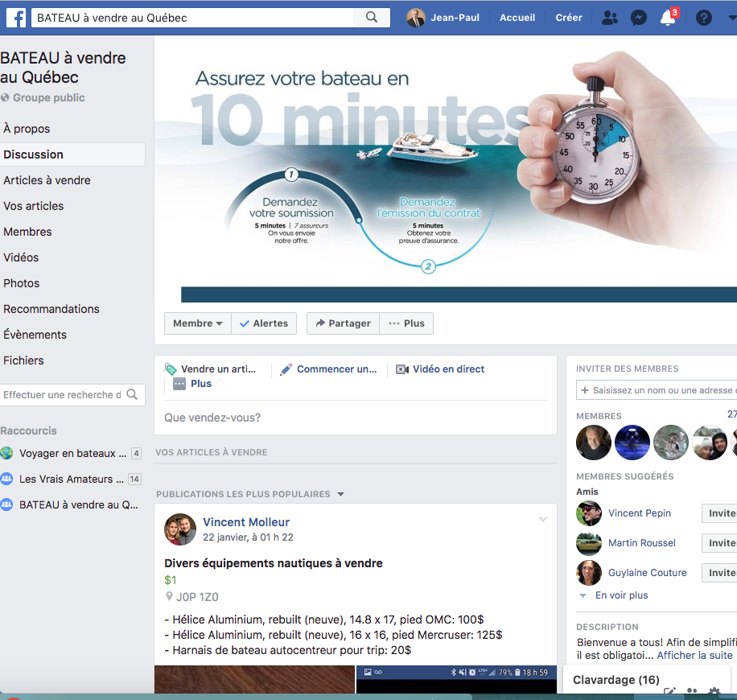
Task: Open the Clavardage (16) chat panel
Action: 616,680
